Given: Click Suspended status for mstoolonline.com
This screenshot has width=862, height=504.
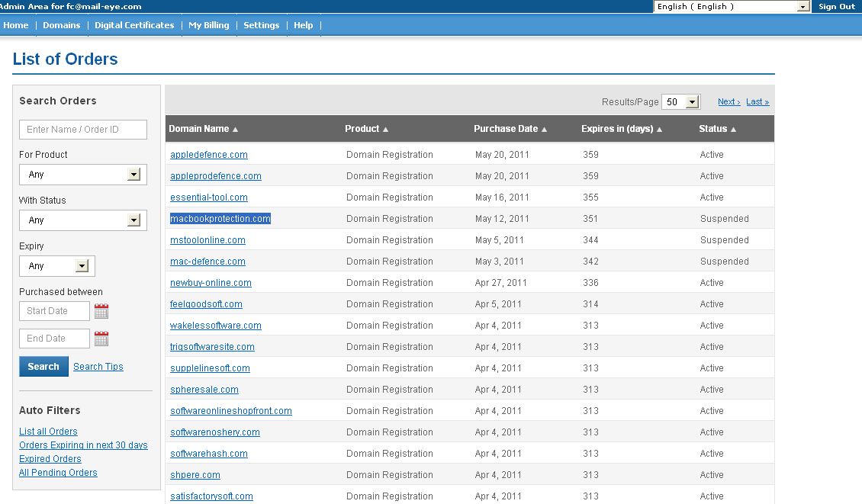Looking at the screenshot, I should click(725, 240).
